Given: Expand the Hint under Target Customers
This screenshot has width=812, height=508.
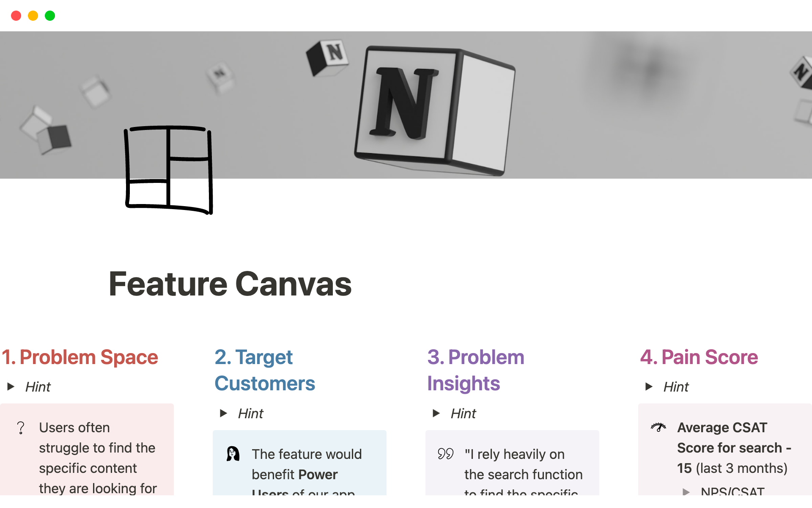Looking at the screenshot, I should [x=224, y=414].
